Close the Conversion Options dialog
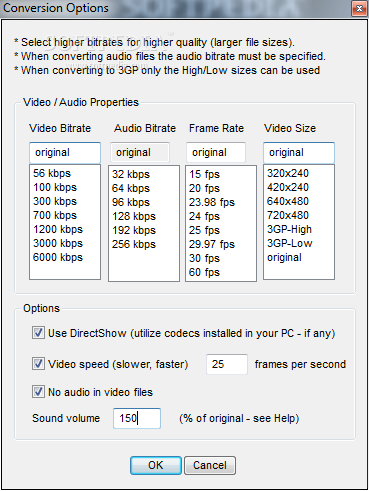The width and height of the screenshot is (369, 491). (359, 9)
